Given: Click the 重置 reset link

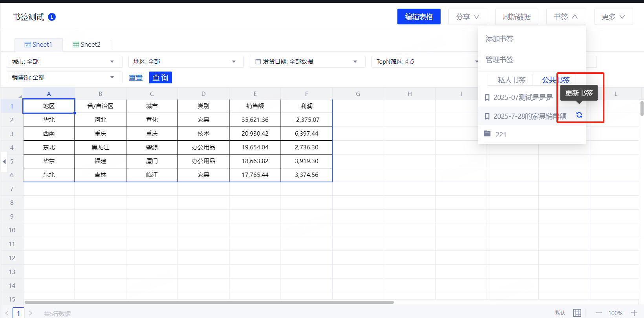Looking at the screenshot, I should 135,77.
